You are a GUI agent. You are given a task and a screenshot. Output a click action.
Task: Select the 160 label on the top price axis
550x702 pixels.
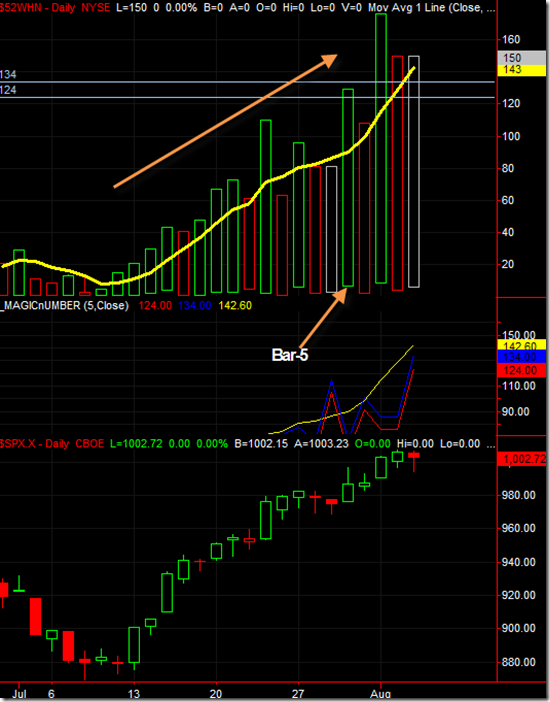(511, 39)
